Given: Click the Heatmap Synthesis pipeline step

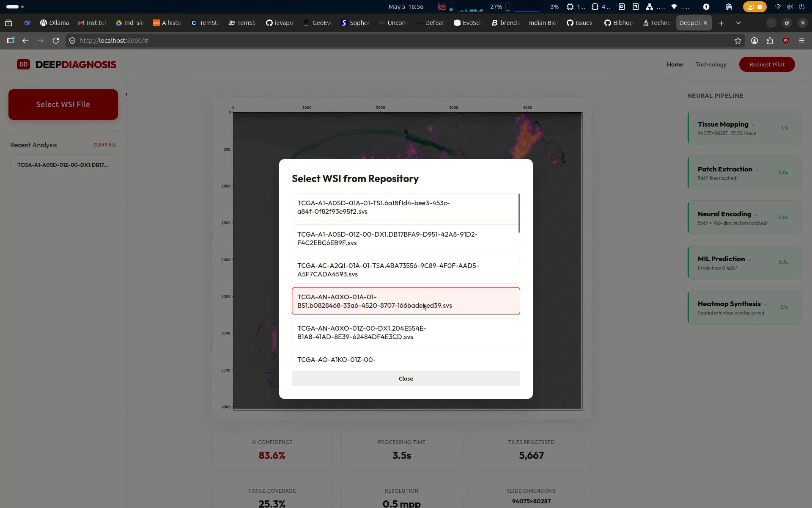Looking at the screenshot, I should pos(744,307).
